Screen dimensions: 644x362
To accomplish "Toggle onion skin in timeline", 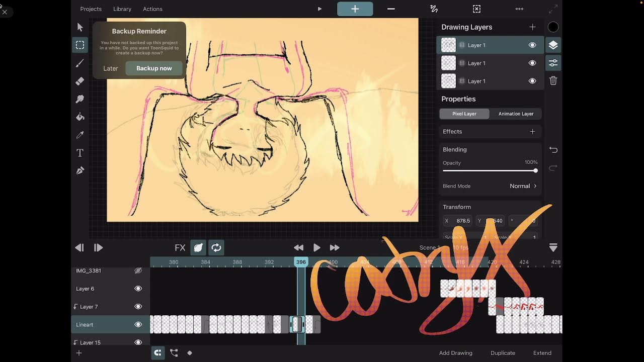I will coord(198,247).
